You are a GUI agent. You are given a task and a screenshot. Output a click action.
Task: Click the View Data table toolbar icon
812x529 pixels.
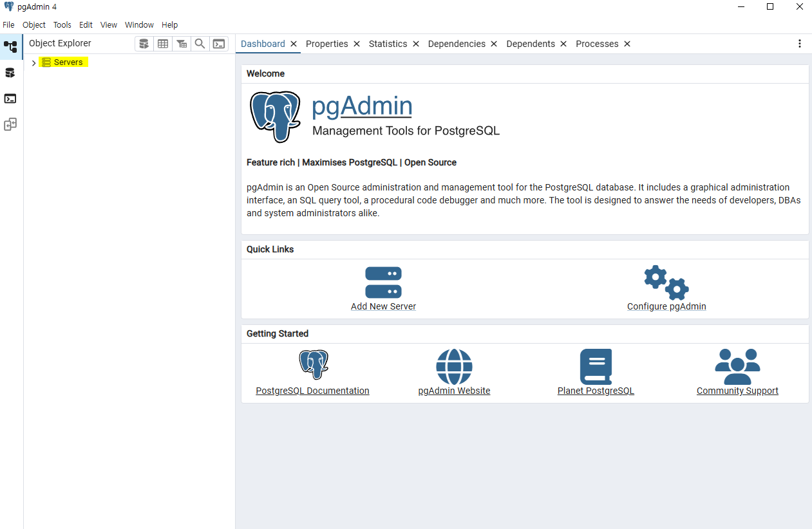point(163,44)
